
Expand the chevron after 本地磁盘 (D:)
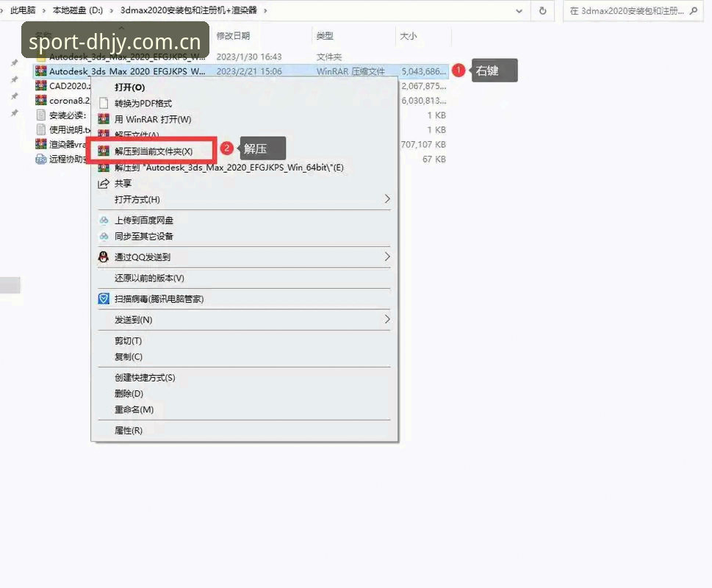111,10
